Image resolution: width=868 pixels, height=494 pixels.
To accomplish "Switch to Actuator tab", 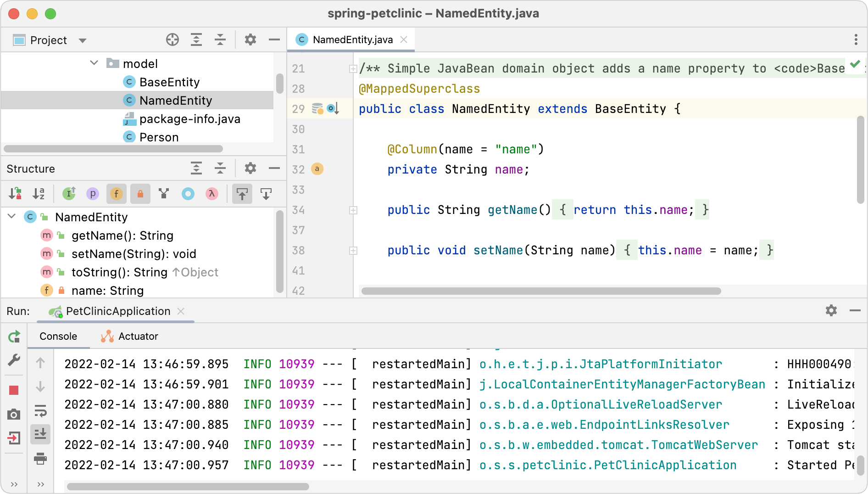I will [x=129, y=337].
